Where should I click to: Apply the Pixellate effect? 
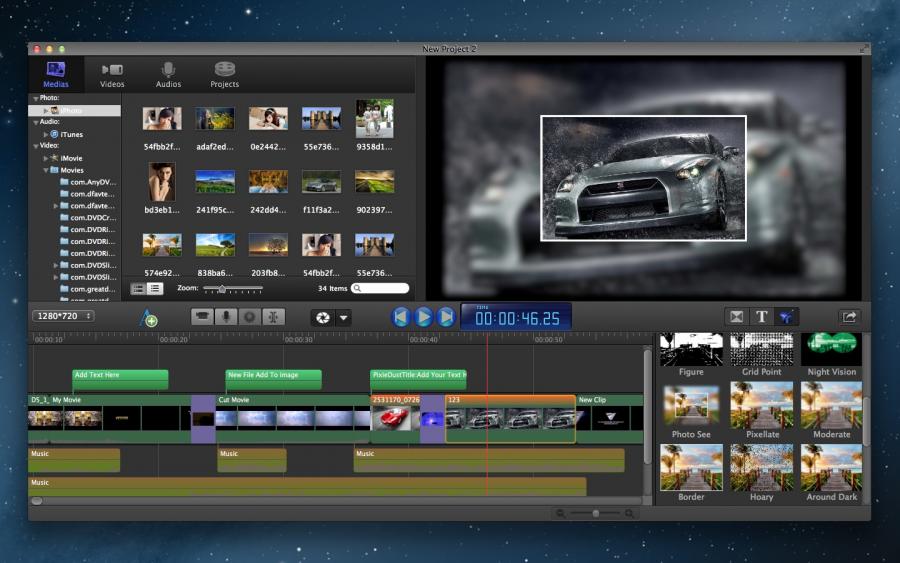click(x=761, y=407)
